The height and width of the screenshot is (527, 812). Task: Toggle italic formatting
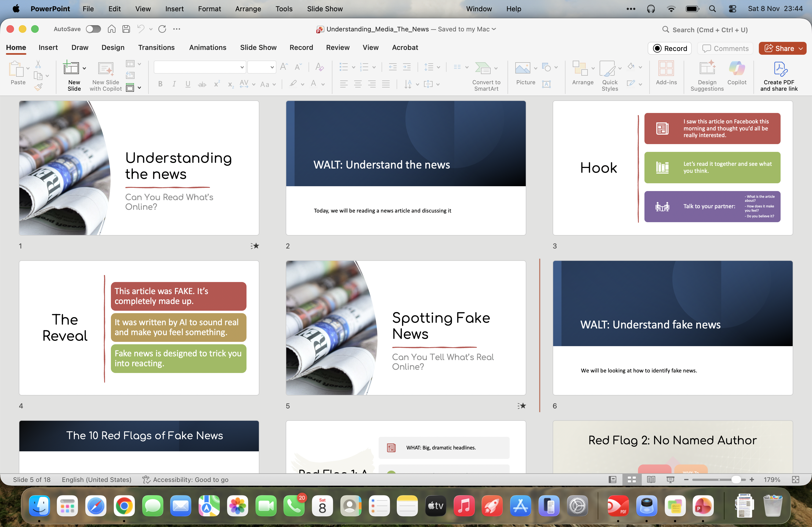174,84
